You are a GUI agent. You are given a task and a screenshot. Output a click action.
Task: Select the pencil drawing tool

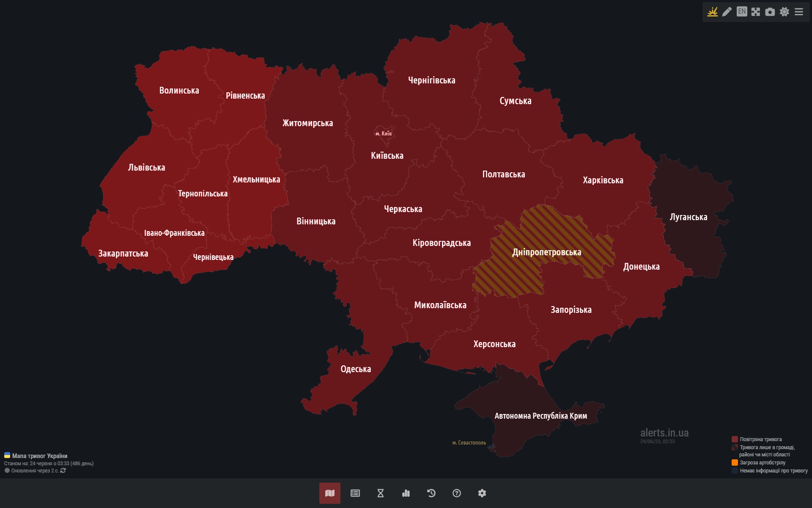coord(727,12)
